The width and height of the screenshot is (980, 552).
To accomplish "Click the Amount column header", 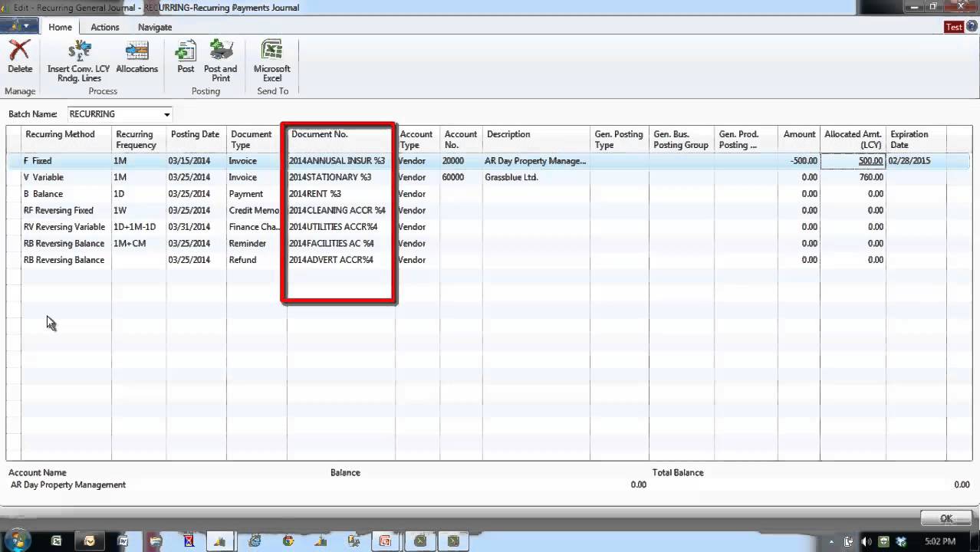I will pos(799,134).
